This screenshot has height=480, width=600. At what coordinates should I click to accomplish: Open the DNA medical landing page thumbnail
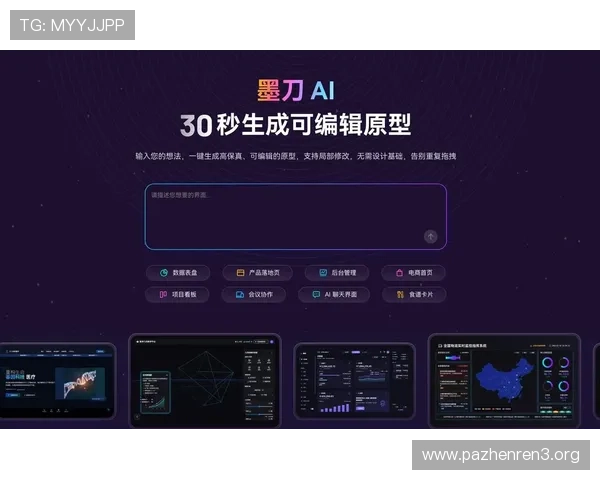(x=57, y=381)
